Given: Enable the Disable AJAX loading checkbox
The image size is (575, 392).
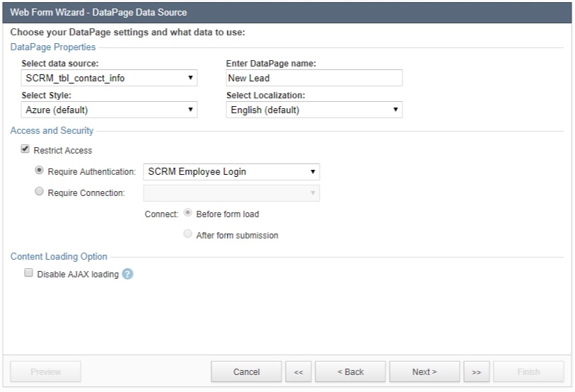Looking at the screenshot, I should click(29, 273).
